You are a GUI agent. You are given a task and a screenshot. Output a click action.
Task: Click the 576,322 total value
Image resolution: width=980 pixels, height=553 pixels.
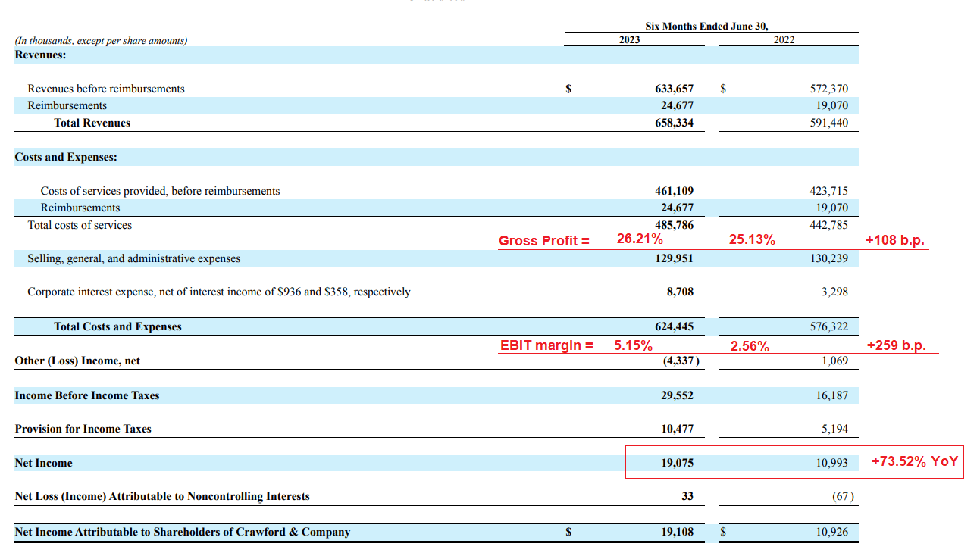coord(829,326)
